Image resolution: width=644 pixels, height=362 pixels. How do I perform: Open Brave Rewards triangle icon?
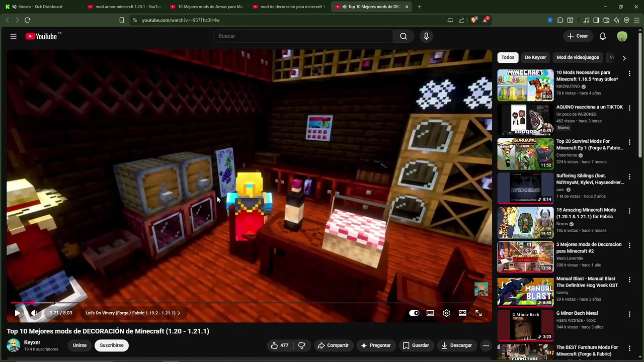485,20
